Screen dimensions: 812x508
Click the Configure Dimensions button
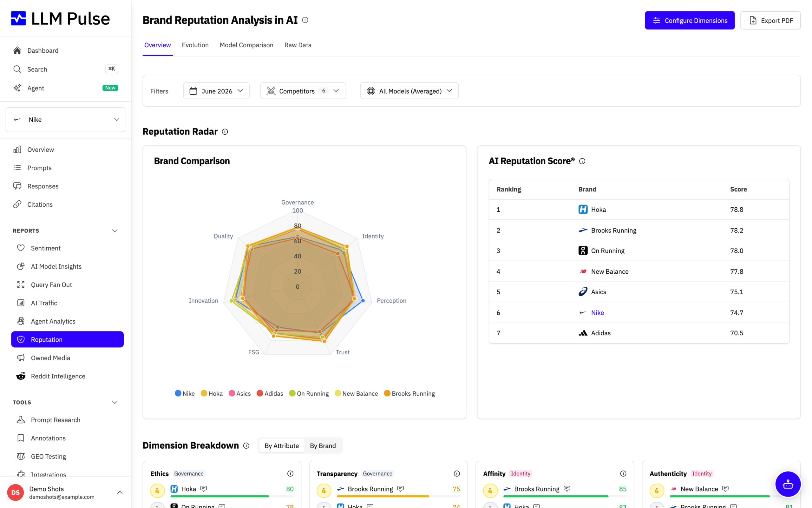tap(690, 21)
